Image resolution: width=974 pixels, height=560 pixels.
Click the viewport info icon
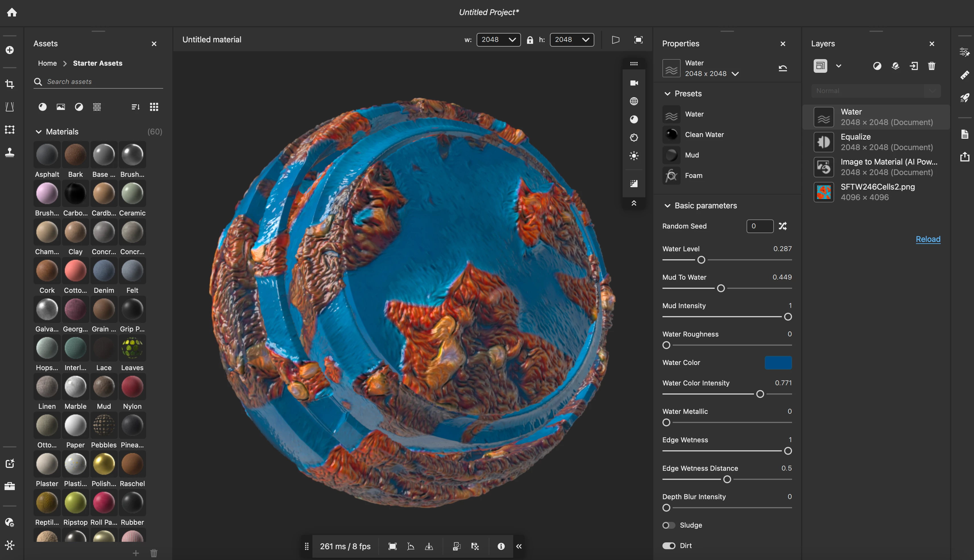[x=501, y=546]
